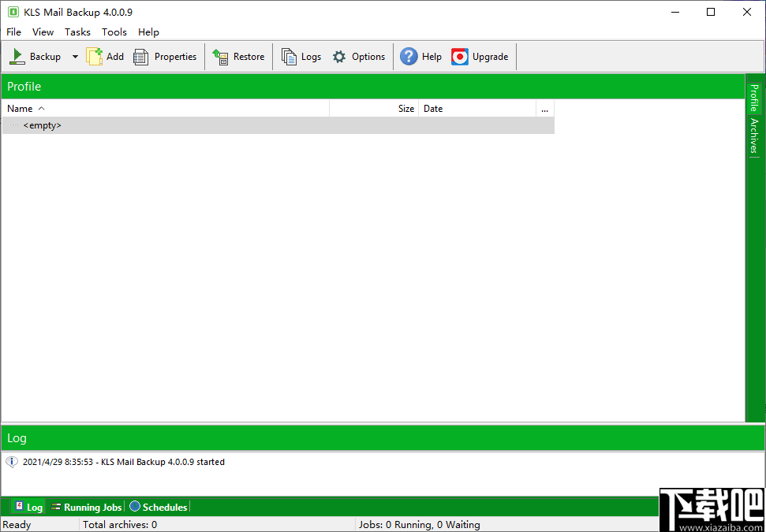
Task: Click the Upgrade toolbar icon
Action: coord(459,57)
